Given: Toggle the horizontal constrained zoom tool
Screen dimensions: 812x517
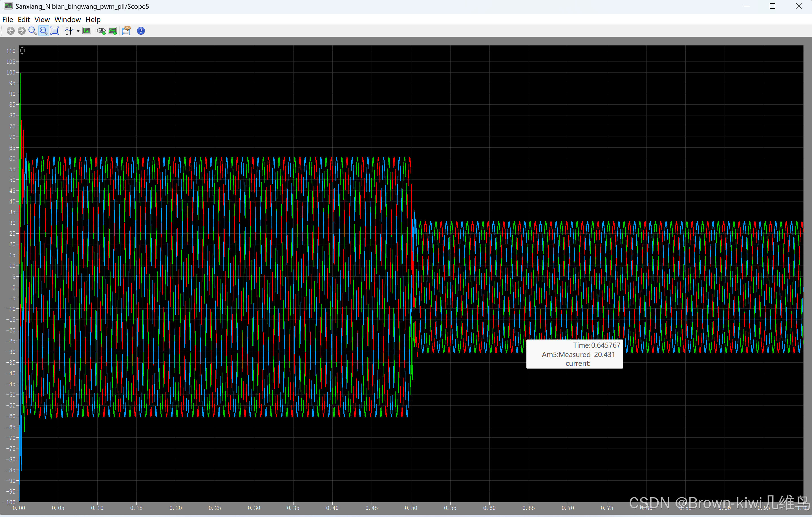Looking at the screenshot, I should pyautogui.click(x=43, y=31).
